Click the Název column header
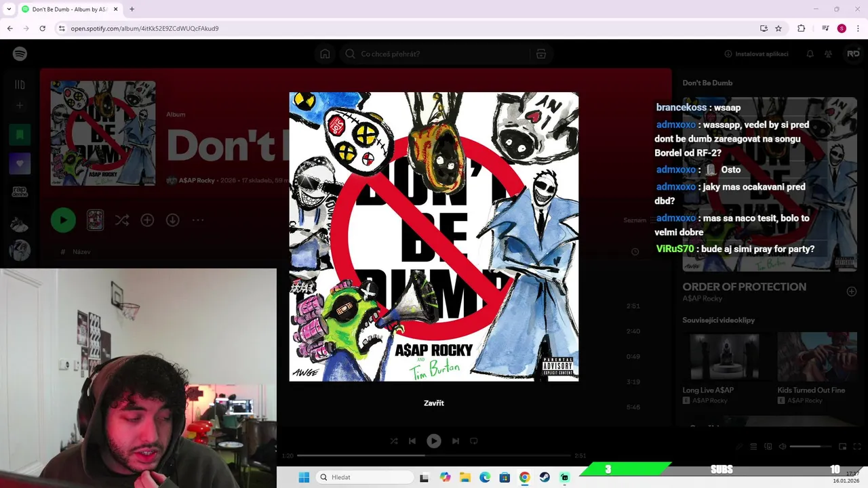Viewport: 868px width, 488px height. click(x=81, y=251)
